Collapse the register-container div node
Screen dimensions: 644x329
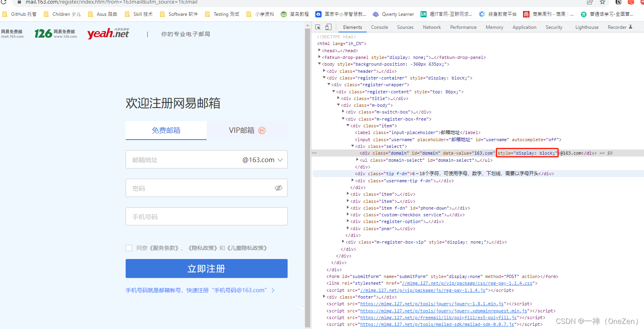pyautogui.click(x=324, y=78)
